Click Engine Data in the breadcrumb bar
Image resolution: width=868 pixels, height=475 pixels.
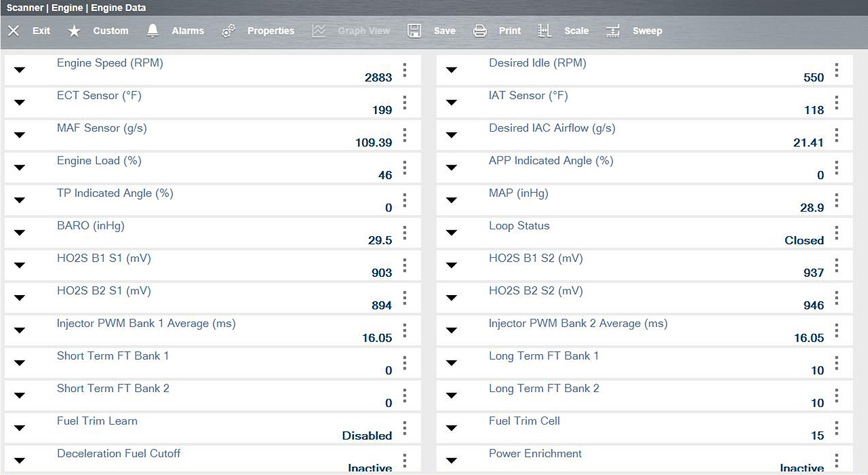click(x=118, y=7)
